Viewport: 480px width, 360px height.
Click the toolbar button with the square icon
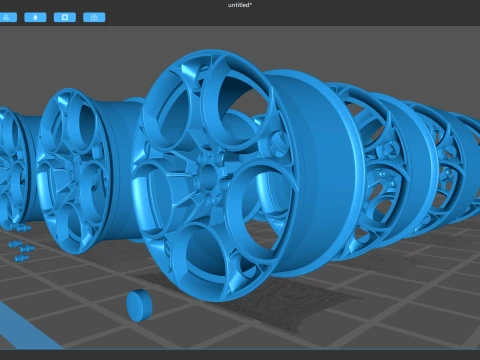point(65,17)
